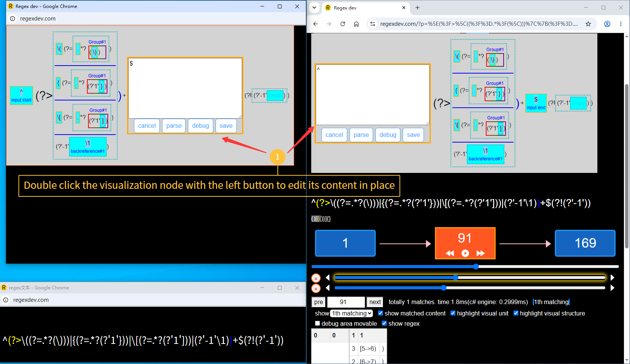
Task: Fast-forward debug steps in the orange 91 box
Action: (x=480, y=253)
